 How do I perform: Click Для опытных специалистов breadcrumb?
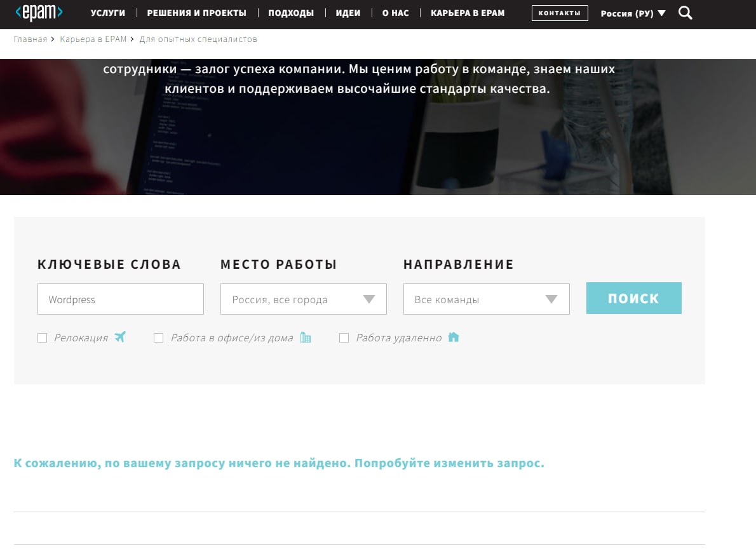(x=198, y=39)
